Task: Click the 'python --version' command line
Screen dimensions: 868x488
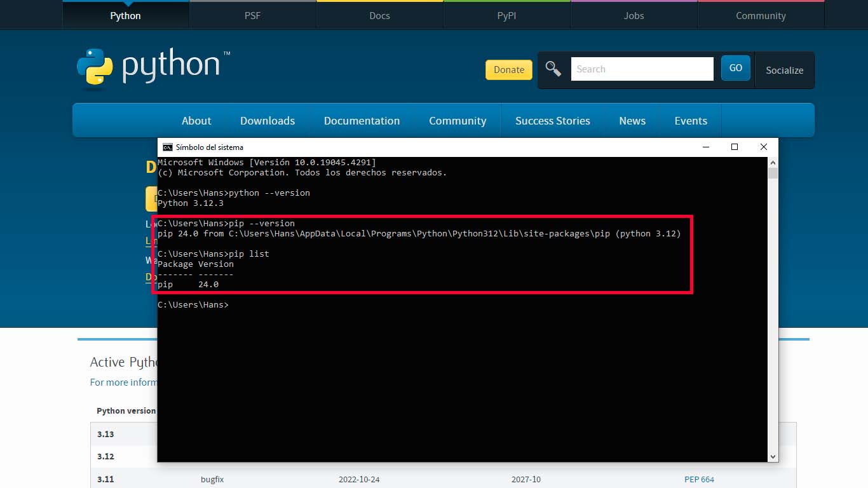Action: (x=234, y=193)
